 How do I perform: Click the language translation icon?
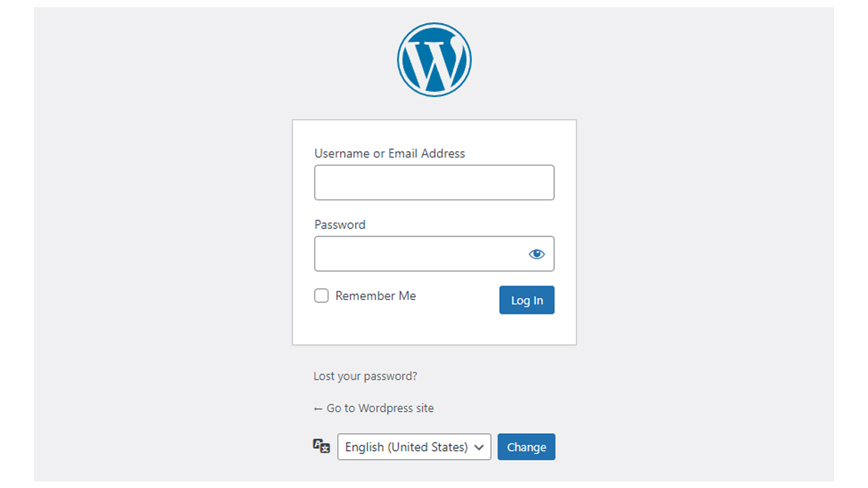click(321, 446)
